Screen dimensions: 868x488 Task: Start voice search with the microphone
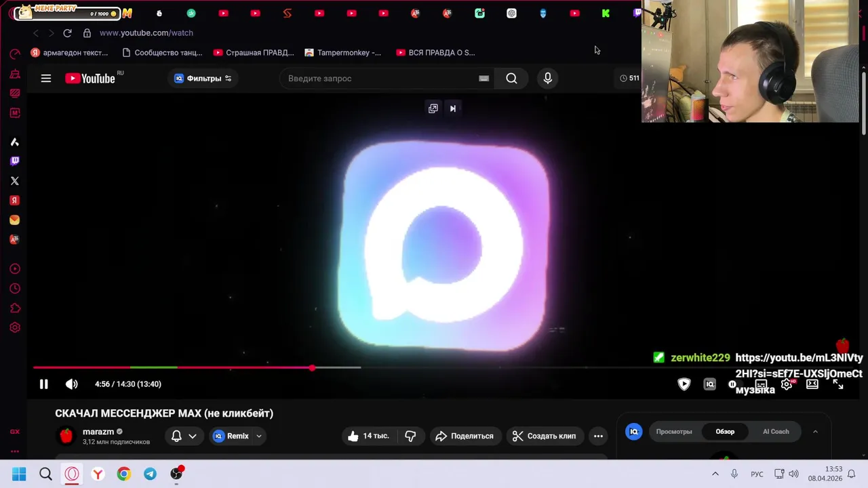coord(548,79)
